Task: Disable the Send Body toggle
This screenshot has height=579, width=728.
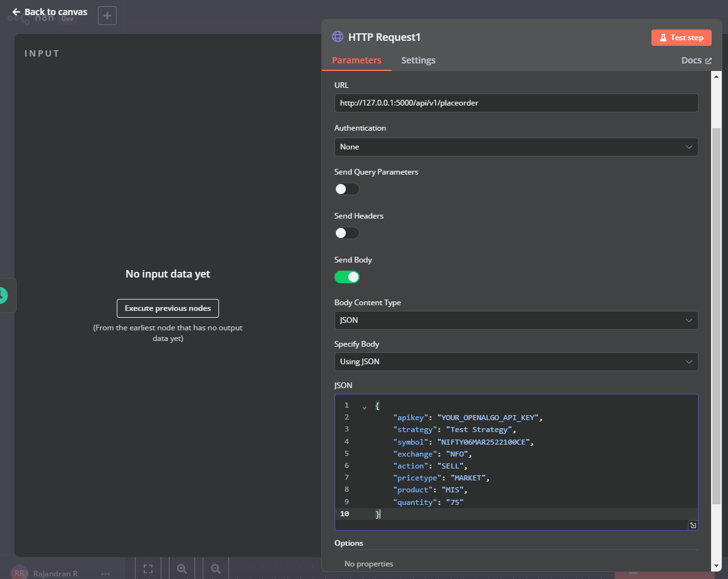Action: click(x=346, y=277)
